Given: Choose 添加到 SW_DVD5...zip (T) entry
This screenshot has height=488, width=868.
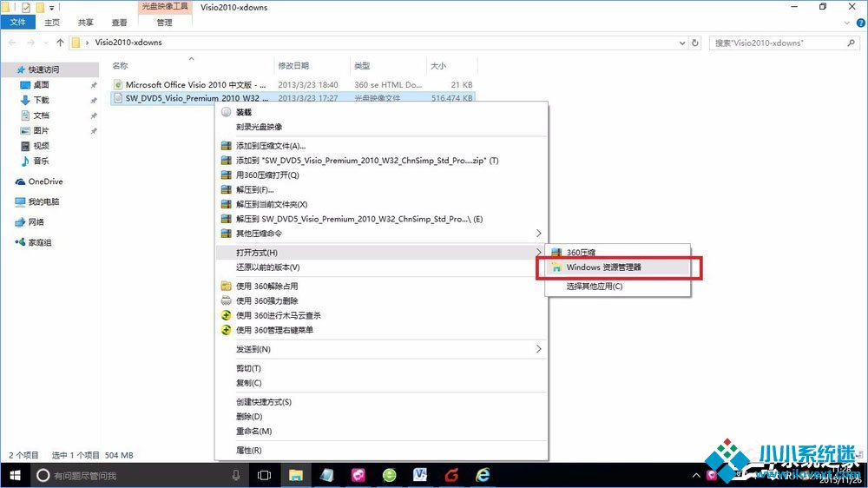Looking at the screenshot, I should [382, 160].
